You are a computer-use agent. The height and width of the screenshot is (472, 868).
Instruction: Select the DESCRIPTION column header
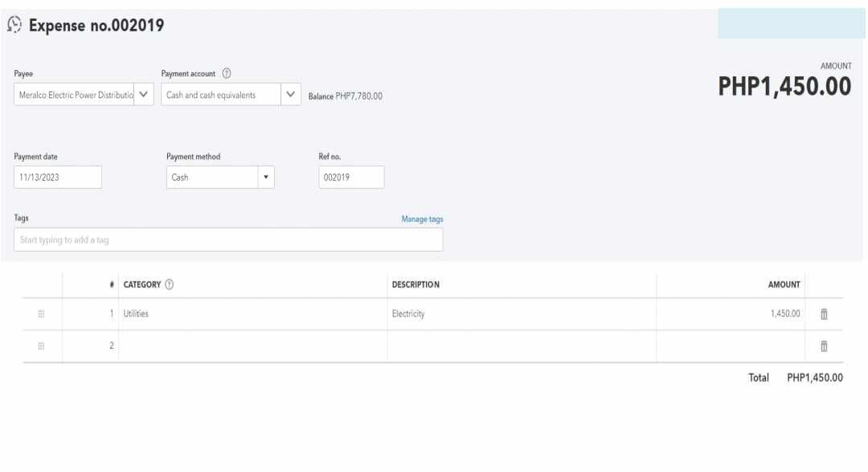point(416,284)
